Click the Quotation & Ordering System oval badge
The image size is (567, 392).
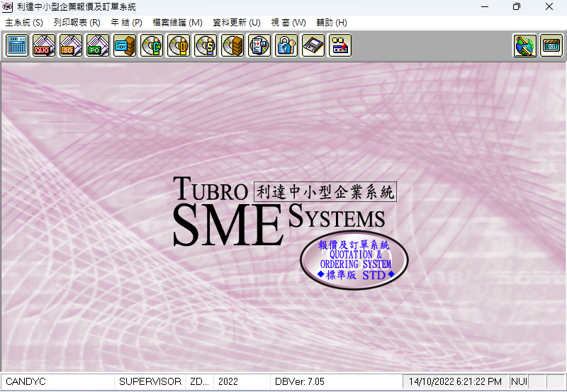[x=354, y=260]
